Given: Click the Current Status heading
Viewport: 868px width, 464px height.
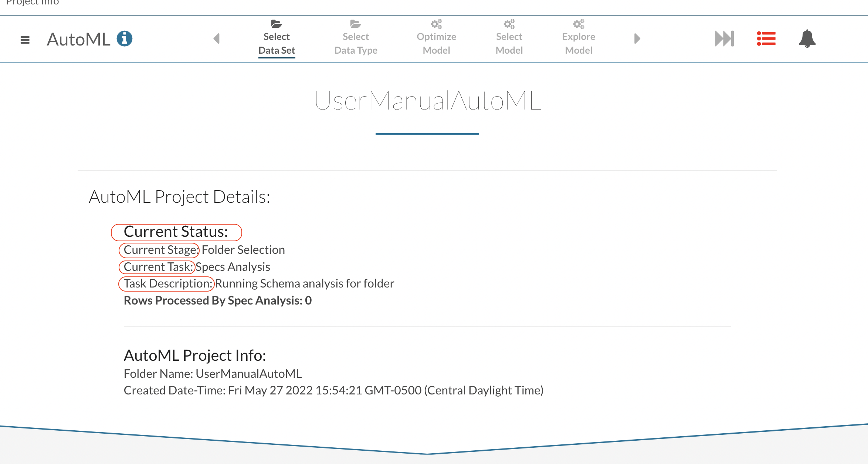Looking at the screenshot, I should (176, 232).
